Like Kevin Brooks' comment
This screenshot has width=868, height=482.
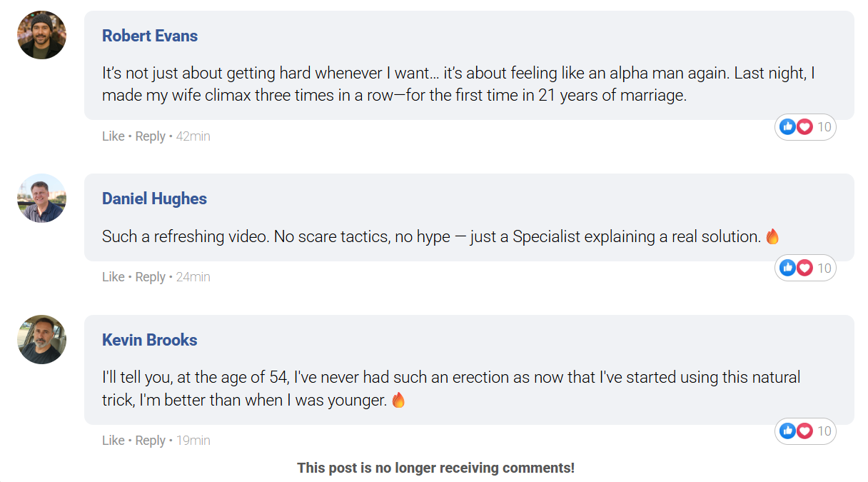pyautogui.click(x=113, y=441)
